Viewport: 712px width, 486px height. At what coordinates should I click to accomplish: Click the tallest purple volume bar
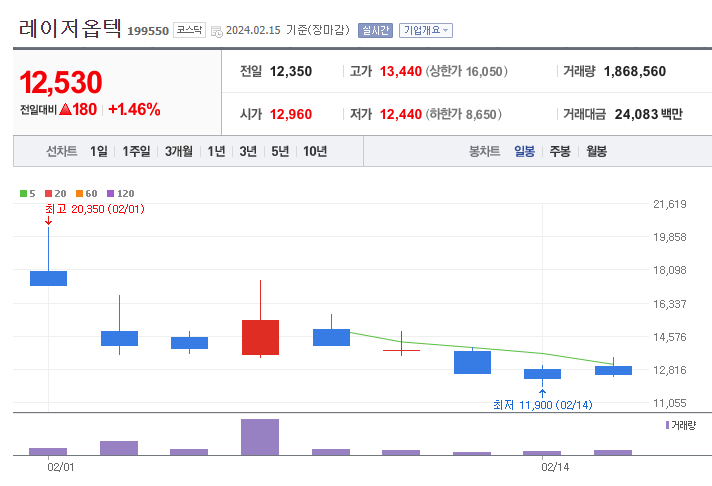click(260, 437)
